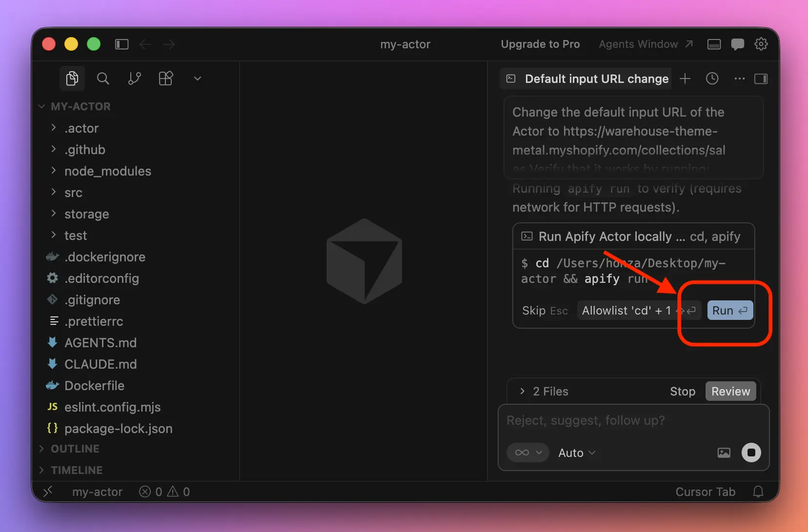This screenshot has width=808, height=532.
Task: Stop generation with the round stop button
Action: click(751, 453)
